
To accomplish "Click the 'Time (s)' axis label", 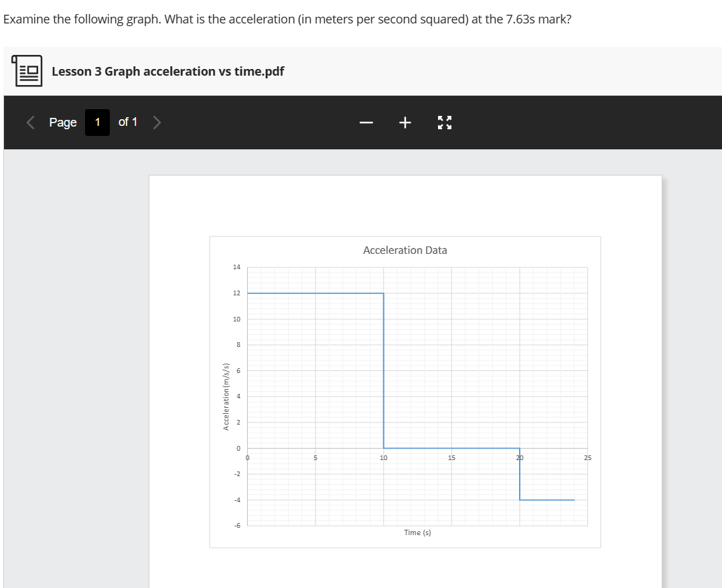I will pos(418,532).
